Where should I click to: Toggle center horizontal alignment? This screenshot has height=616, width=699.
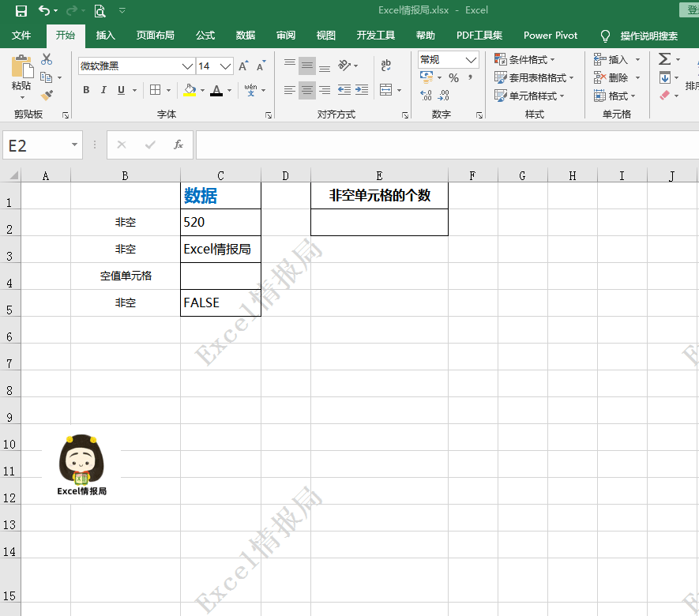coord(307,90)
